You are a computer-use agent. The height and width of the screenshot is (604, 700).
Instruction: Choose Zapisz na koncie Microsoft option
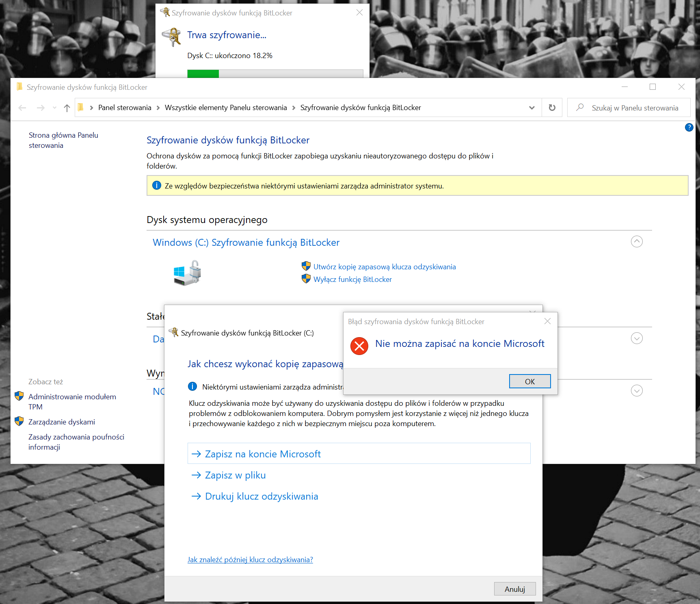click(359, 454)
